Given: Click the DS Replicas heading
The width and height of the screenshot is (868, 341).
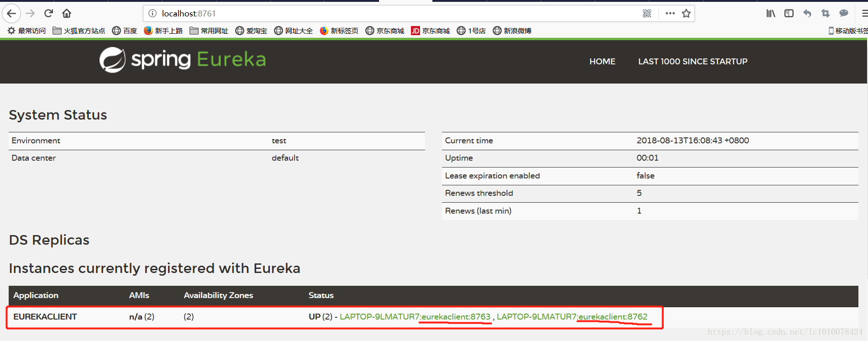Looking at the screenshot, I should click(x=49, y=240).
